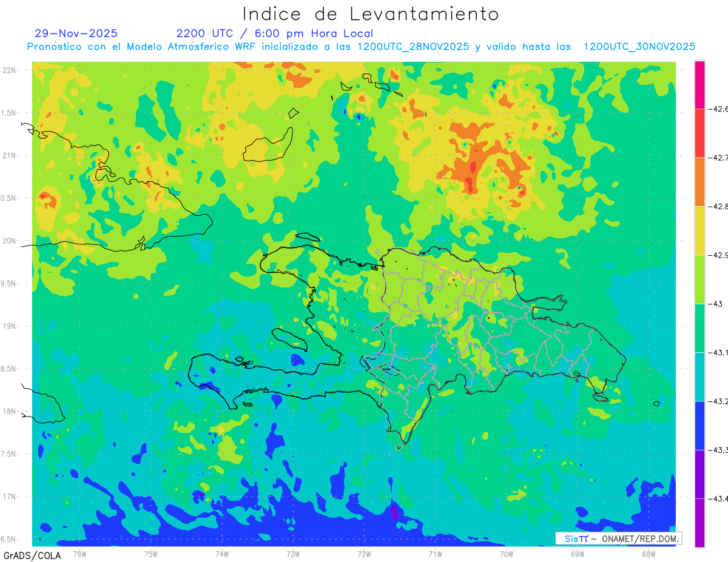The image size is (728, 562).
Task: Pick the yellow colorbar segment below -42.8
Action: point(699,231)
